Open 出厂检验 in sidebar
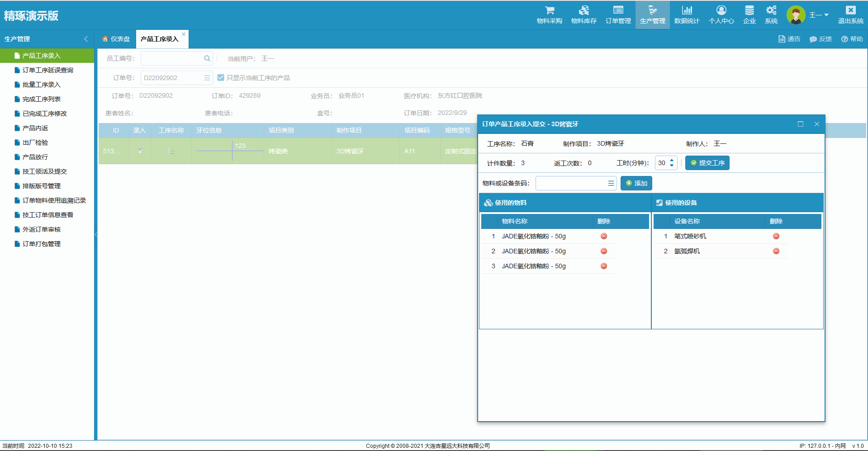The image size is (868, 451). click(x=47, y=142)
